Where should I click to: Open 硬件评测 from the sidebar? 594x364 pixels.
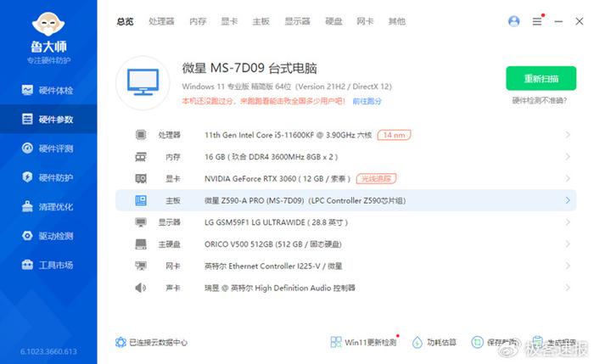[48, 148]
